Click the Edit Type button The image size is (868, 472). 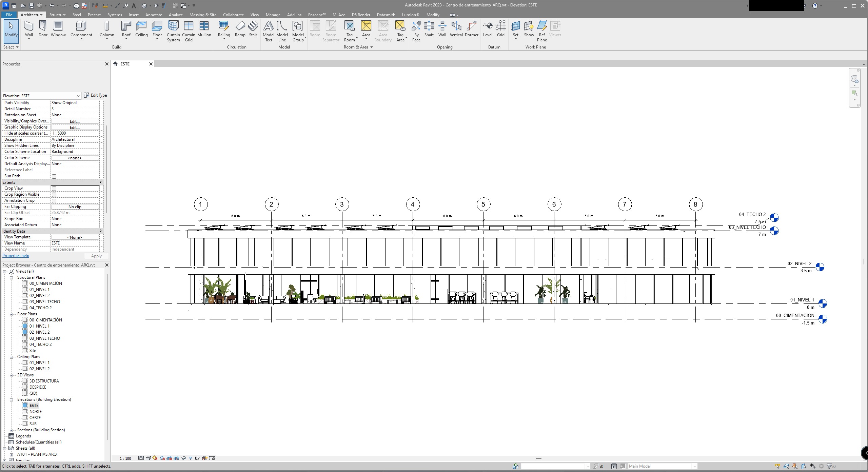(x=95, y=95)
